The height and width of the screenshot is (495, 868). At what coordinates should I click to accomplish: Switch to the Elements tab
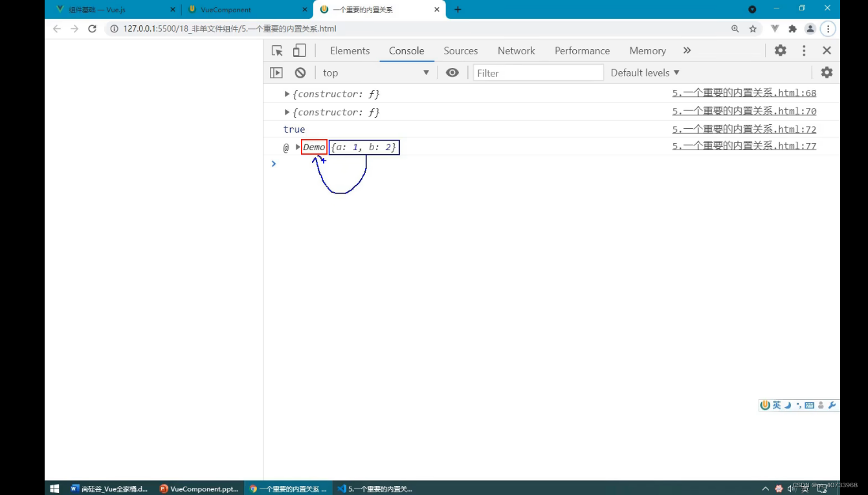350,50
